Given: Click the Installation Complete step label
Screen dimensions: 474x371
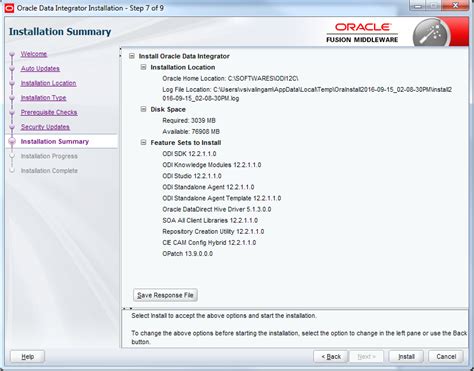Looking at the screenshot, I should [49, 171].
